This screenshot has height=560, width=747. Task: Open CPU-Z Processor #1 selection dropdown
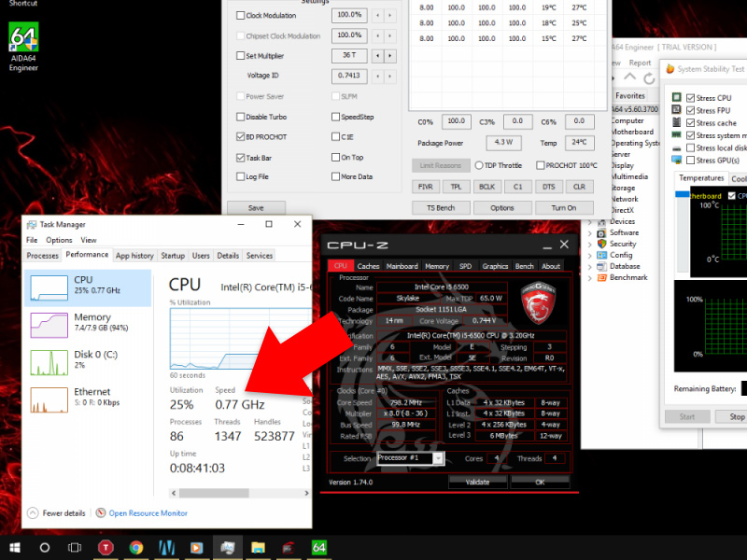tap(438, 458)
